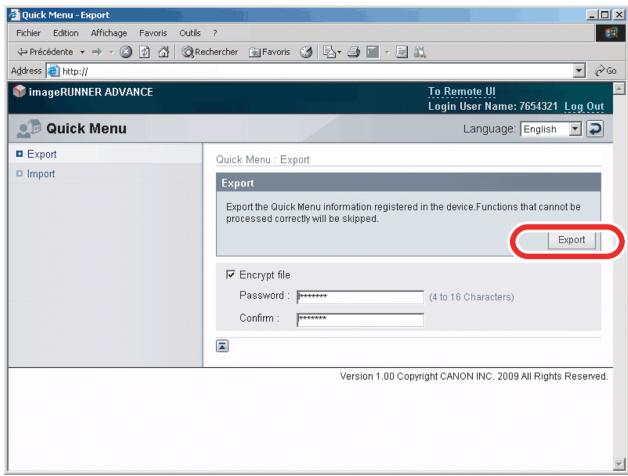Click the rightmost toolbar icon

point(420,52)
